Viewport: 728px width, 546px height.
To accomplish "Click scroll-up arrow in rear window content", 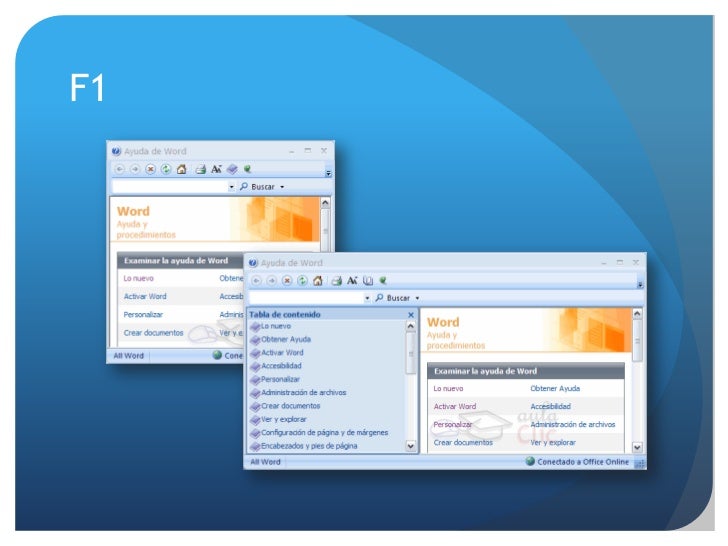I will [325, 203].
